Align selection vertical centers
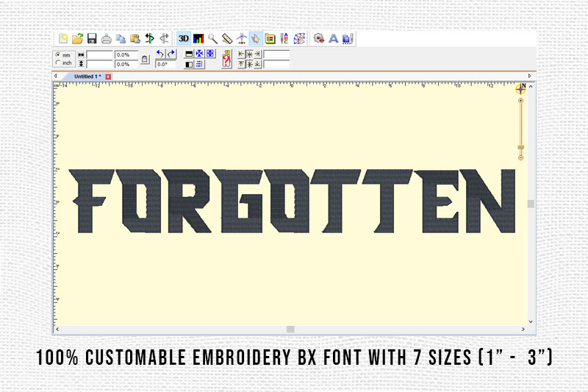This screenshot has height=392, width=588. click(x=249, y=65)
